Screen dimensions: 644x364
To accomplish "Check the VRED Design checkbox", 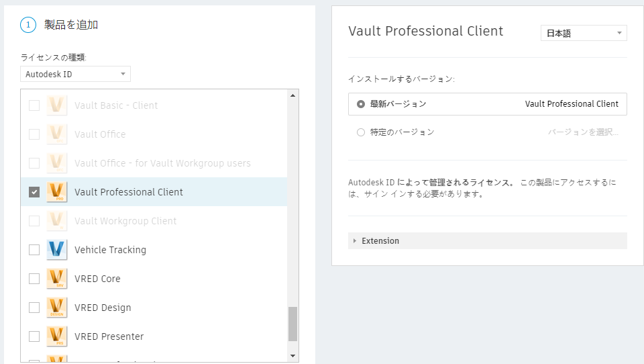I will click(x=34, y=308).
